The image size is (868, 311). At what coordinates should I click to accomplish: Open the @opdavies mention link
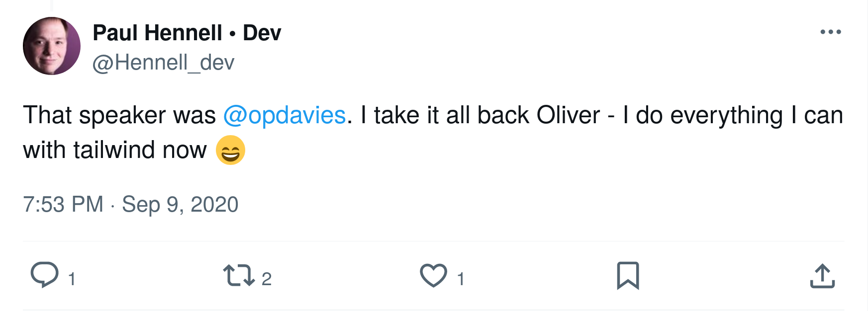(284, 115)
